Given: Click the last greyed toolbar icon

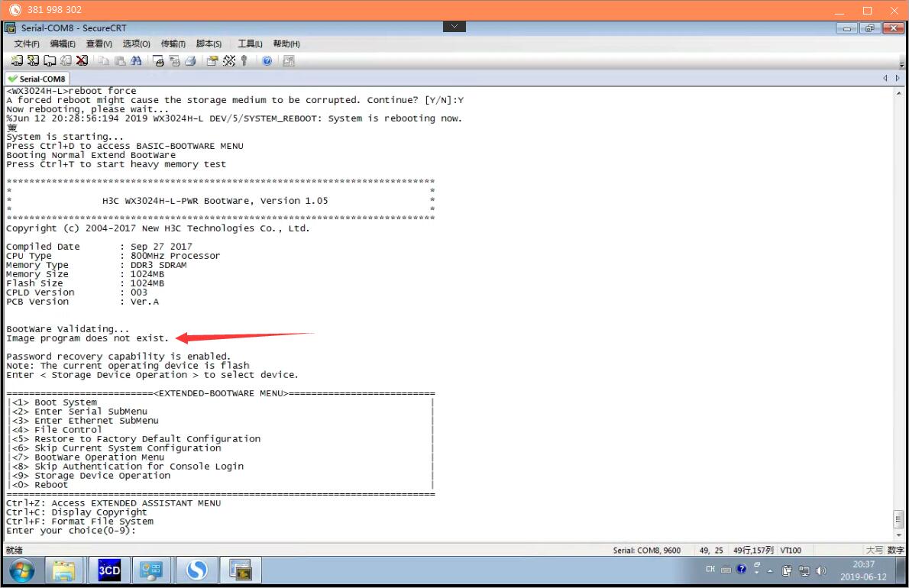Looking at the screenshot, I should click(x=288, y=60).
